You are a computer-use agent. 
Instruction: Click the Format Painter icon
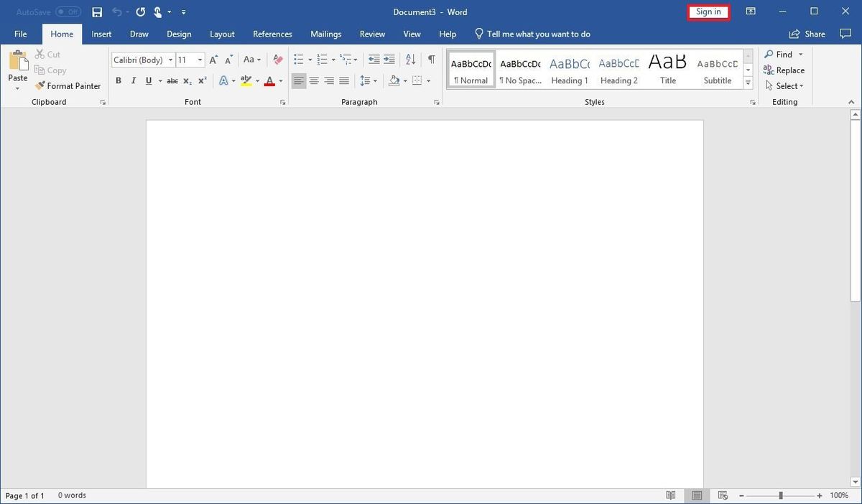(x=41, y=85)
